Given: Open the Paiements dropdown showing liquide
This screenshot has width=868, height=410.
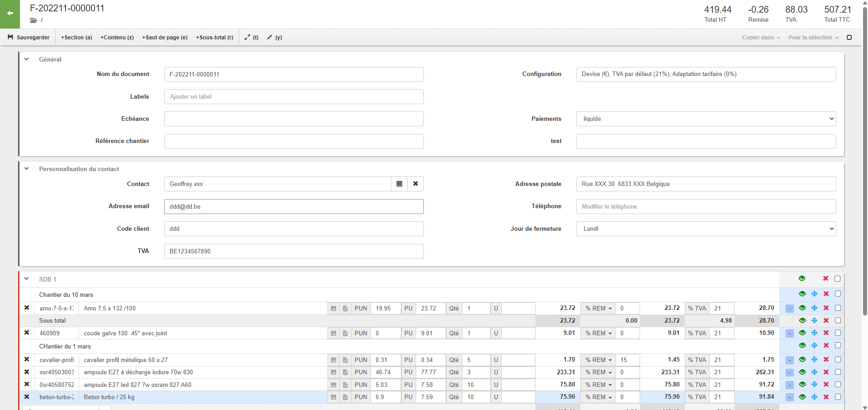Looking at the screenshot, I should [706, 119].
